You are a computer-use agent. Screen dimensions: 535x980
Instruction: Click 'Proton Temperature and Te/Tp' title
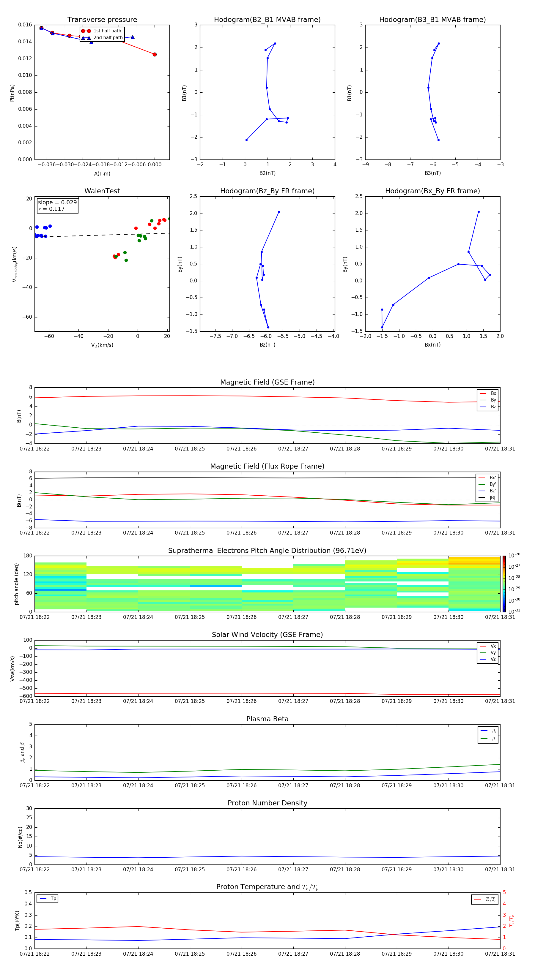pos(267,887)
